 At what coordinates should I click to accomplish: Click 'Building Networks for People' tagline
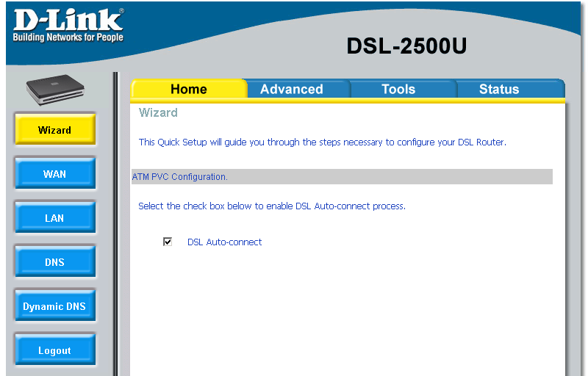coord(68,37)
